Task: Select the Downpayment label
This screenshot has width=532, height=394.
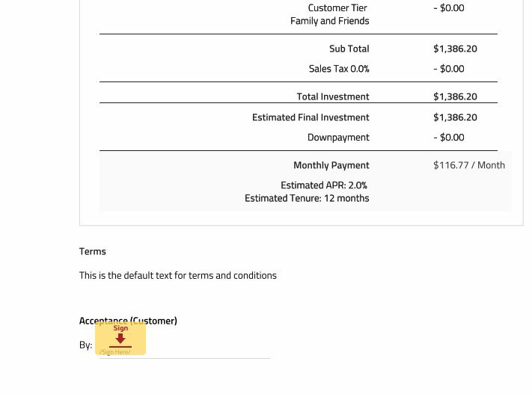Action: click(x=338, y=138)
